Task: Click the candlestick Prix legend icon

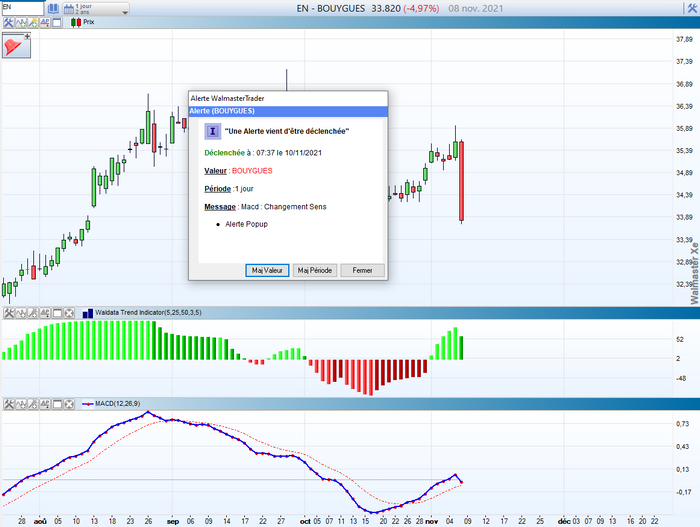Action: [75, 22]
